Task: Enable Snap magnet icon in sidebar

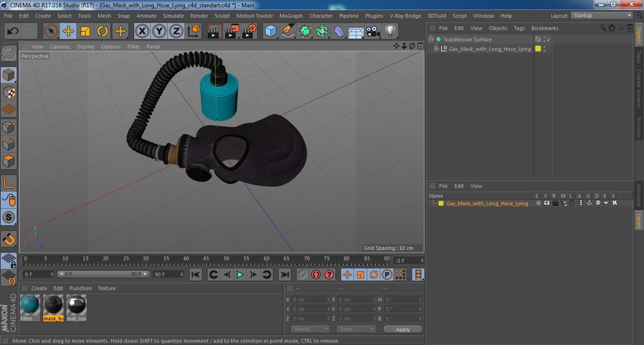Action: [9, 239]
